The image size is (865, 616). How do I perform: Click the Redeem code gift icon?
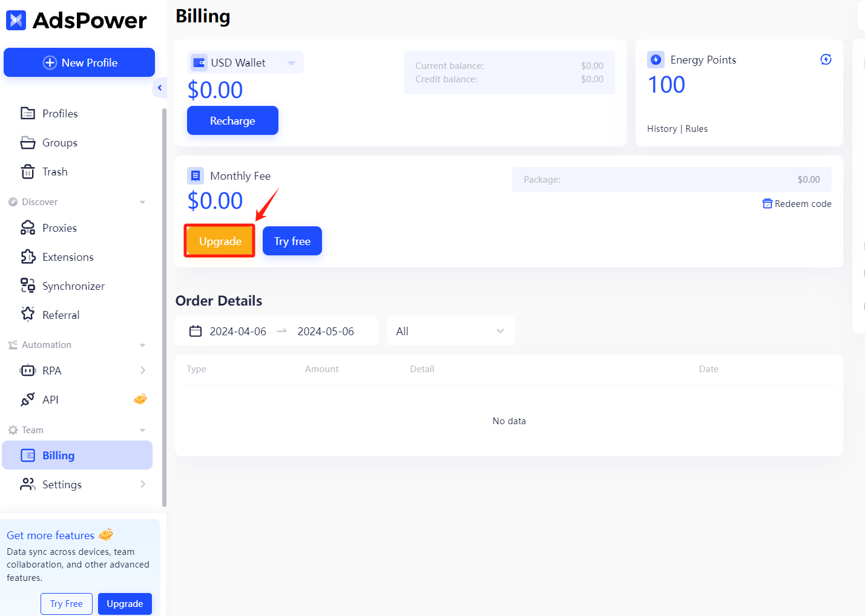[767, 203]
